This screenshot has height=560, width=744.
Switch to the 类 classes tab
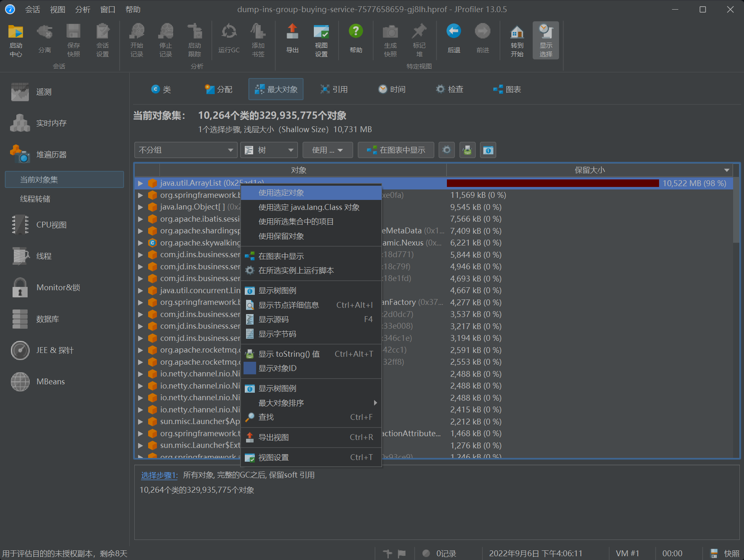pyautogui.click(x=161, y=89)
